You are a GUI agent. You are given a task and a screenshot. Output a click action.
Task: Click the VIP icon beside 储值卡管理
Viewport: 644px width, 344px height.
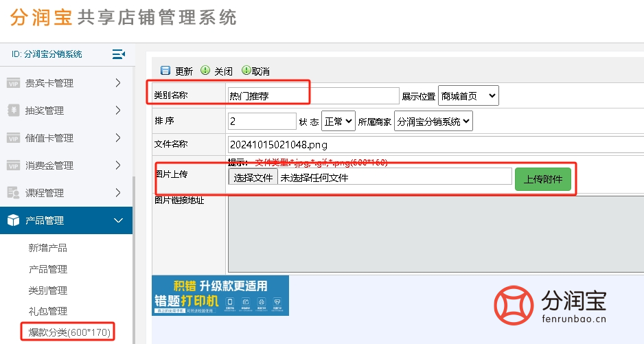[x=13, y=138]
